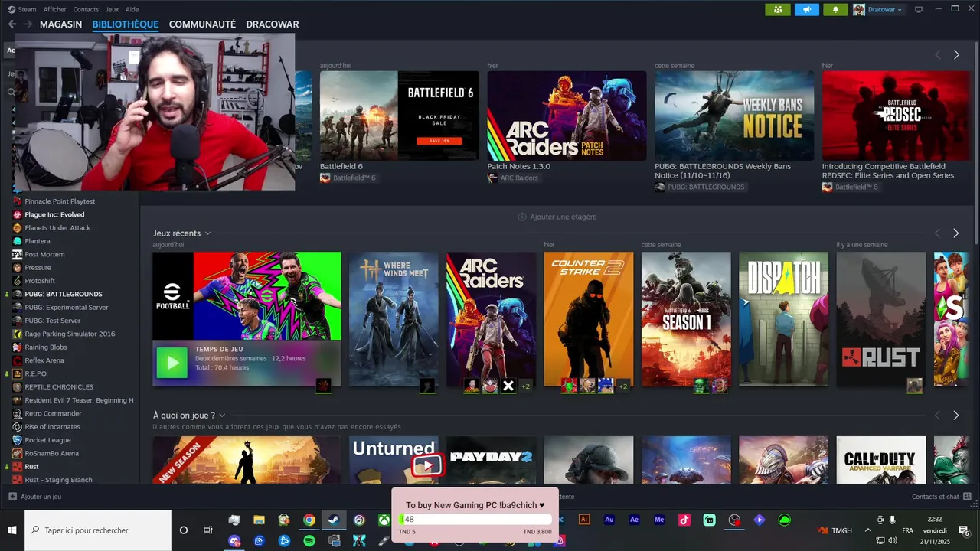Open the Windows Start menu
The width and height of the screenshot is (980, 551).
tap(12, 530)
